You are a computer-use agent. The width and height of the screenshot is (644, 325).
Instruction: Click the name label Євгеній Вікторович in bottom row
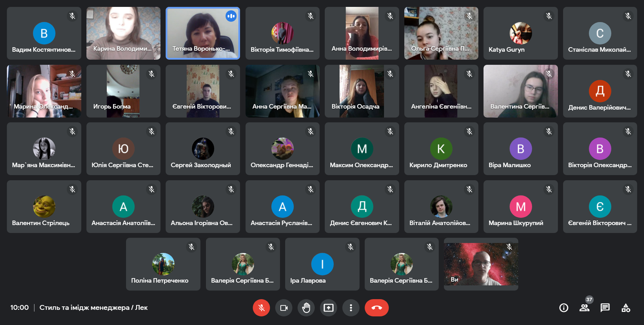pos(600,223)
